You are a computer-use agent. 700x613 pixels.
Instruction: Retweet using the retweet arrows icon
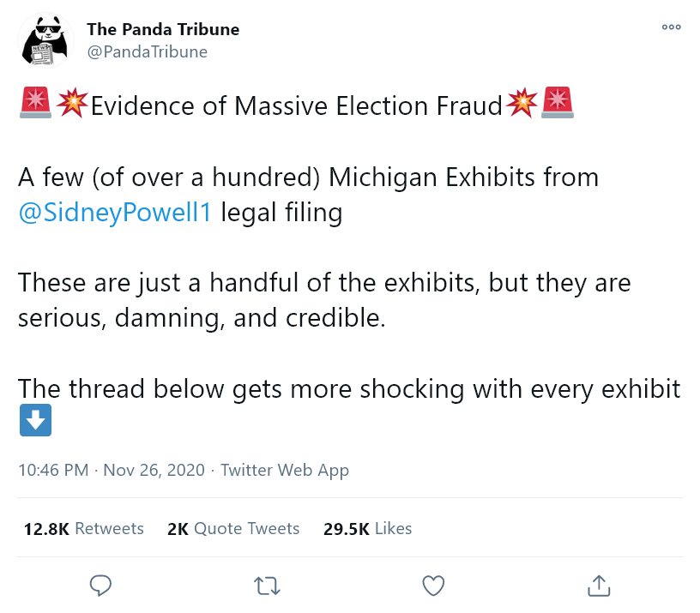(x=268, y=586)
